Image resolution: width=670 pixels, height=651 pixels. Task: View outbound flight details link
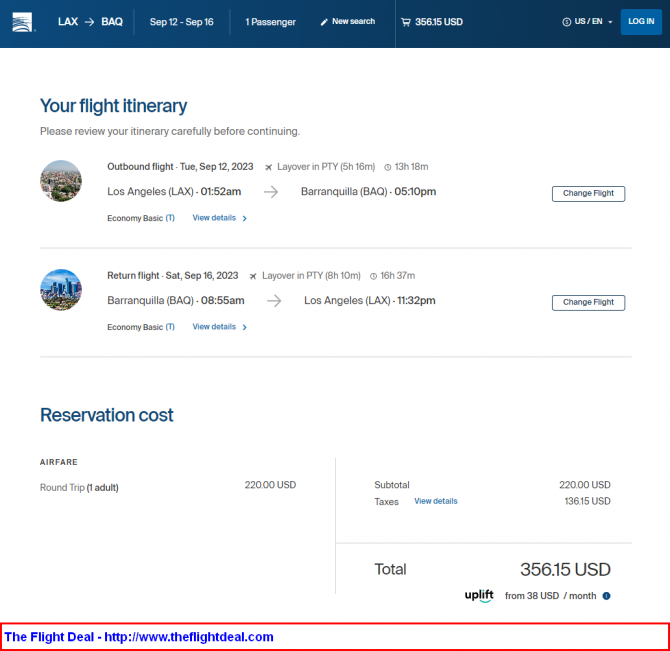coord(214,218)
